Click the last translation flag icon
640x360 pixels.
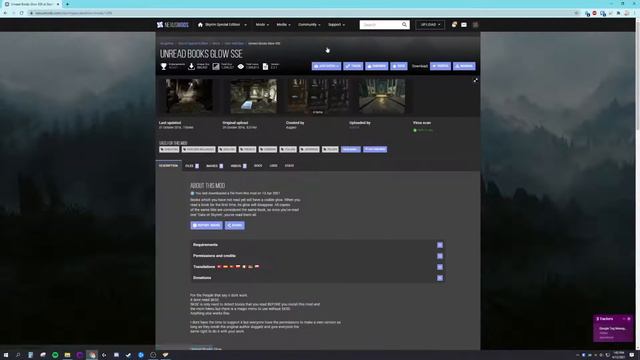[257, 267]
